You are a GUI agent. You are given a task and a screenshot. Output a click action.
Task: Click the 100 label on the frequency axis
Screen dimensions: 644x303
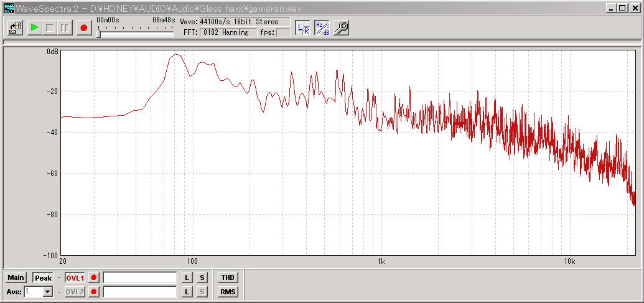pyautogui.click(x=193, y=261)
